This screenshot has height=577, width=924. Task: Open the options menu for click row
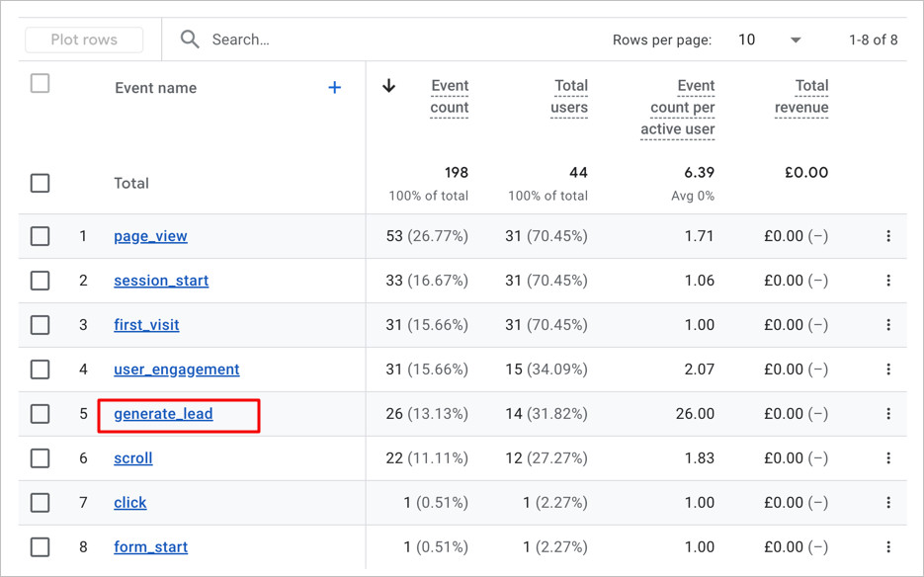[888, 502]
